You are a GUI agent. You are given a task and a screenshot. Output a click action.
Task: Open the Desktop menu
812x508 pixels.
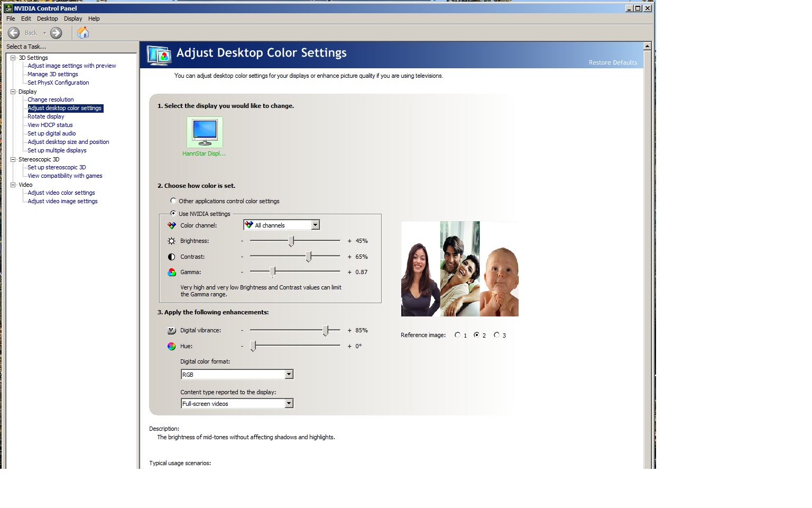coord(47,19)
